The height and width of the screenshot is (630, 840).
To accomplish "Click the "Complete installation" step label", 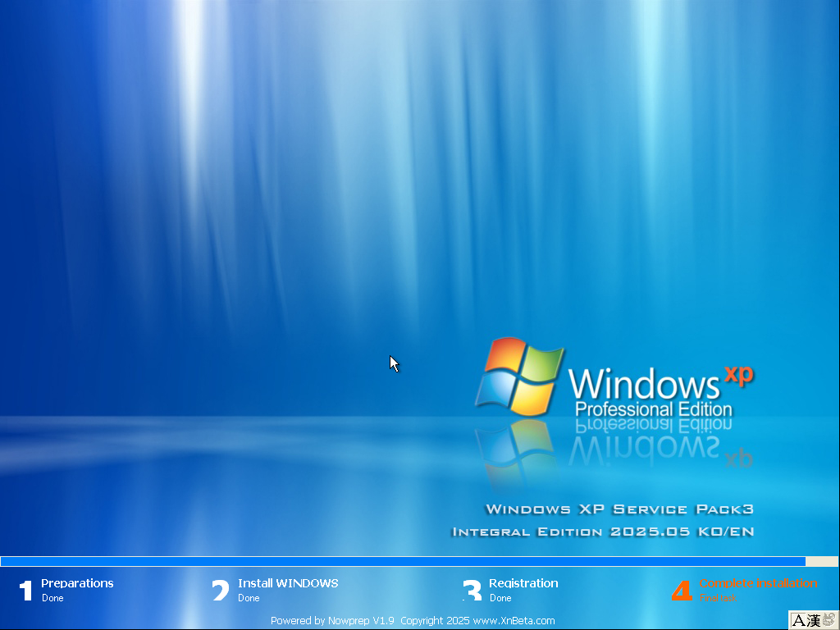I will (x=758, y=583).
